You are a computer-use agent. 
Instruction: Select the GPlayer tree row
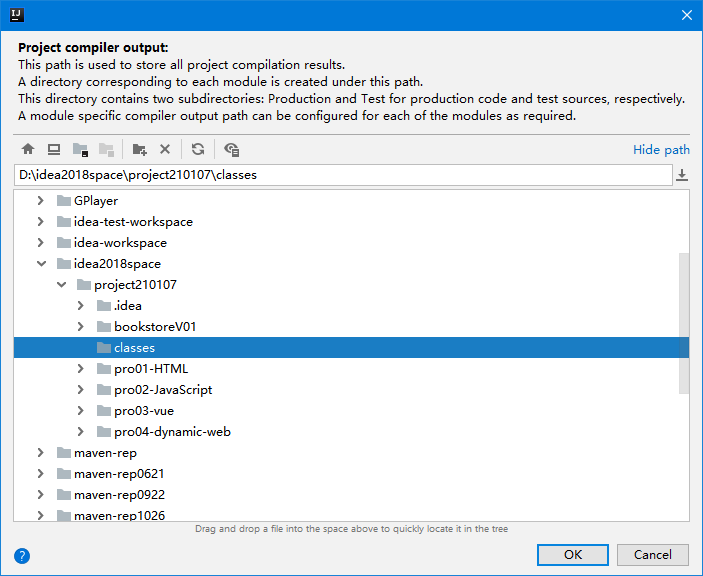[x=351, y=200]
